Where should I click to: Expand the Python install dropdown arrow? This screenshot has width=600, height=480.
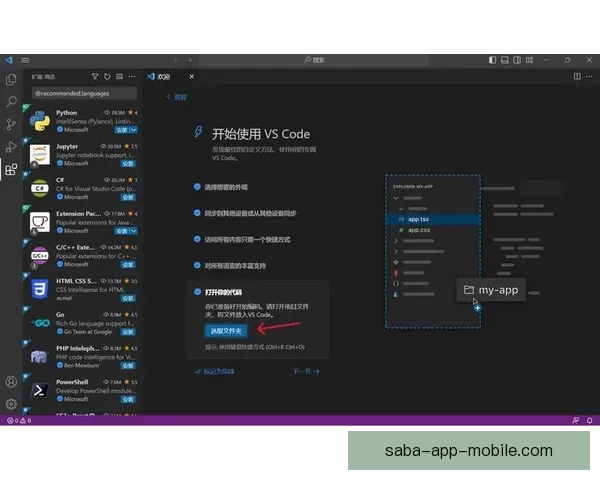134,130
